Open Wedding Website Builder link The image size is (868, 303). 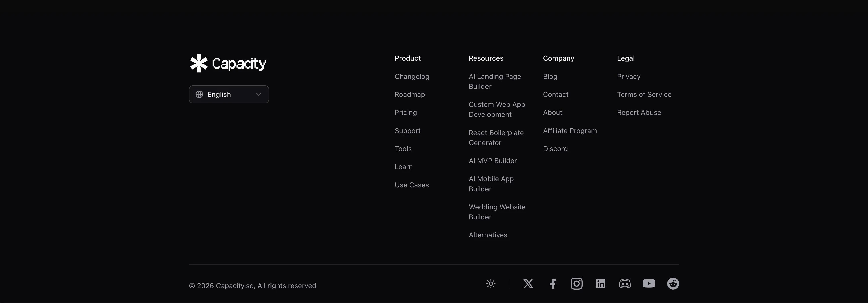(497, 212)
